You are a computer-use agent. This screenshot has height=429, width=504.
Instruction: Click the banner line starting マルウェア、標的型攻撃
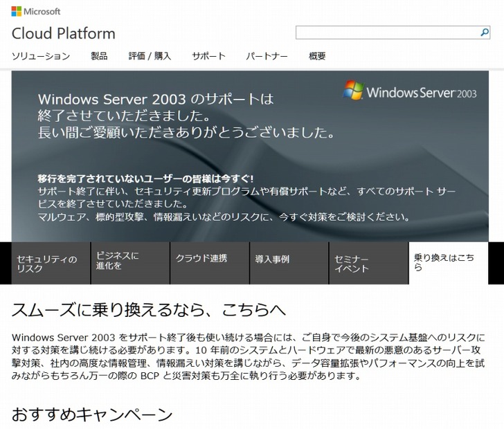point(224,217)
